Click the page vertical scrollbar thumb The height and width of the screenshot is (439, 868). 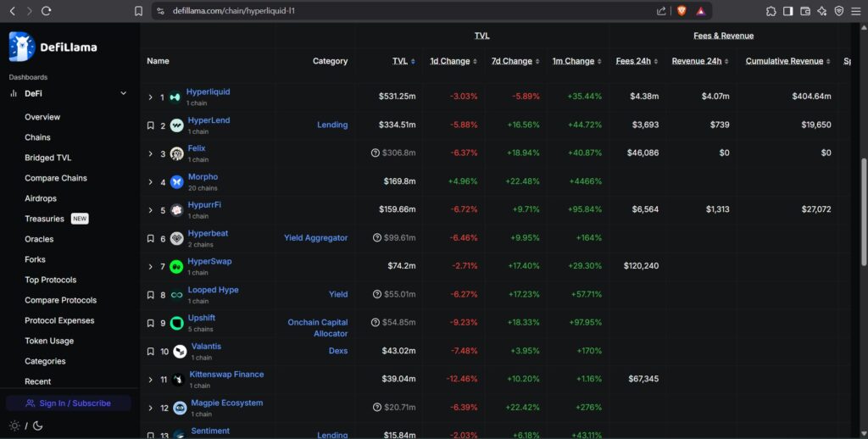click(x=864, y=213)
